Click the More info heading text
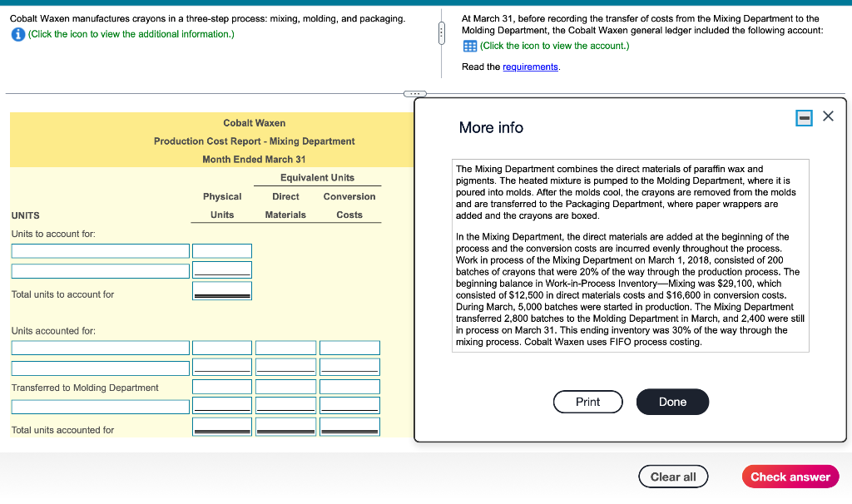852x504 pixels. [x=491, y=127]
